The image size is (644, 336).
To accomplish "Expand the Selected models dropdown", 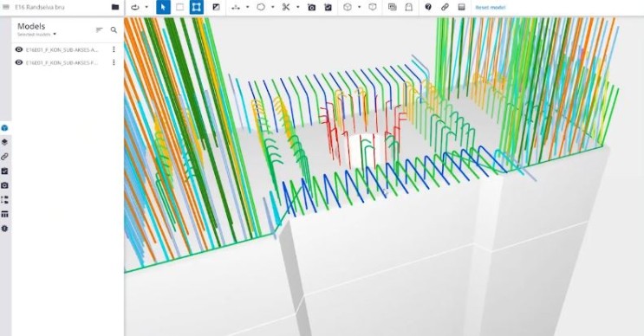I will coord(37,34).
